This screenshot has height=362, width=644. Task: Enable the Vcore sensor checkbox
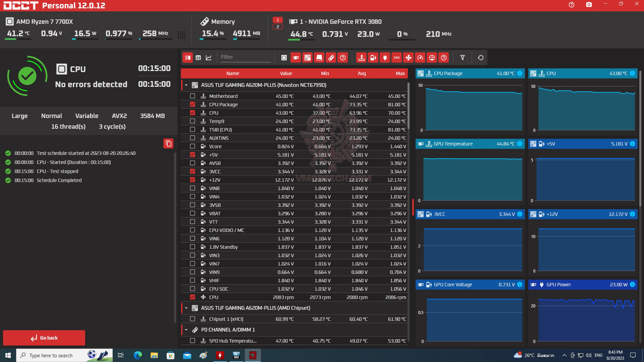[x=192, y=146]
